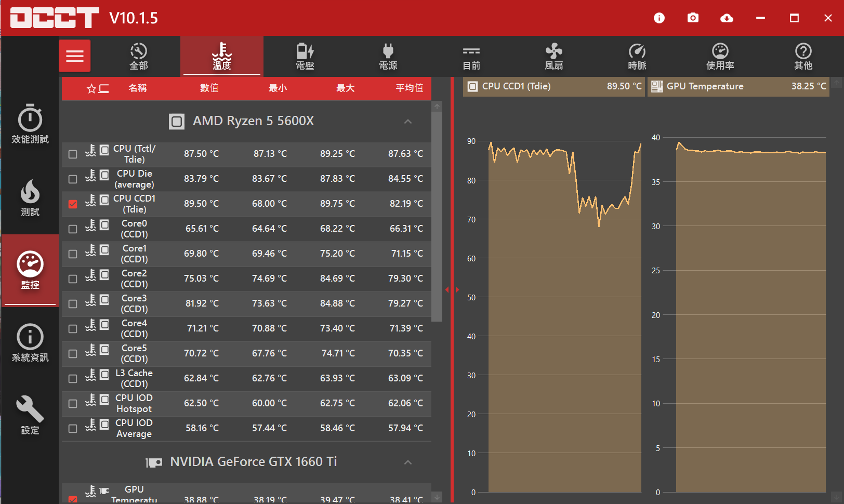The width and height of the screenshot is (844, 504).
Task: Open the info icon in title bar
Action: click(659, 18)
